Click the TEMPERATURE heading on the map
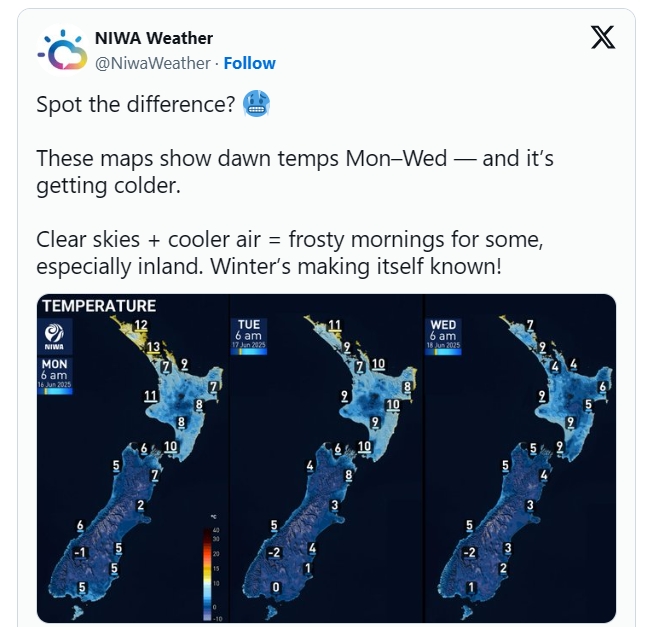Image resolution: width=652 pixels, height=627 pixels. click(99, 306)
